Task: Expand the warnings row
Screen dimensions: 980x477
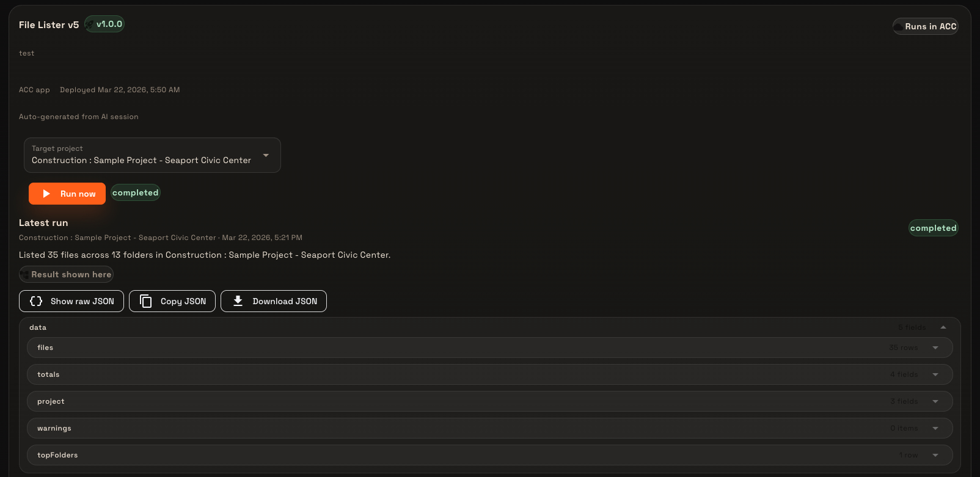Action: tap(489, 428)
